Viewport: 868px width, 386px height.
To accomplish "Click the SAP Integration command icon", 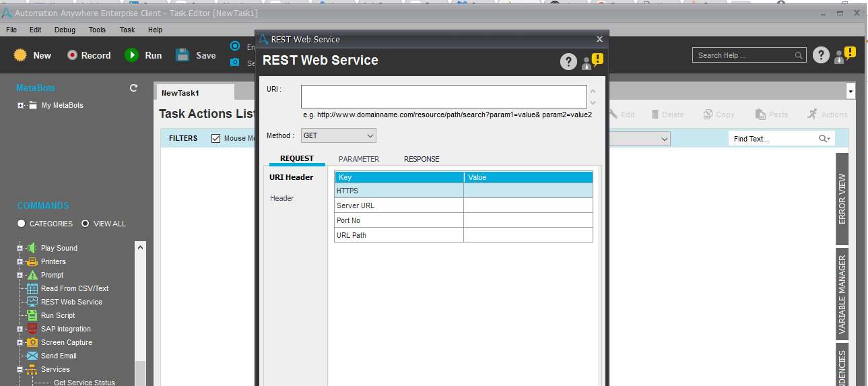I will (32, 329).
